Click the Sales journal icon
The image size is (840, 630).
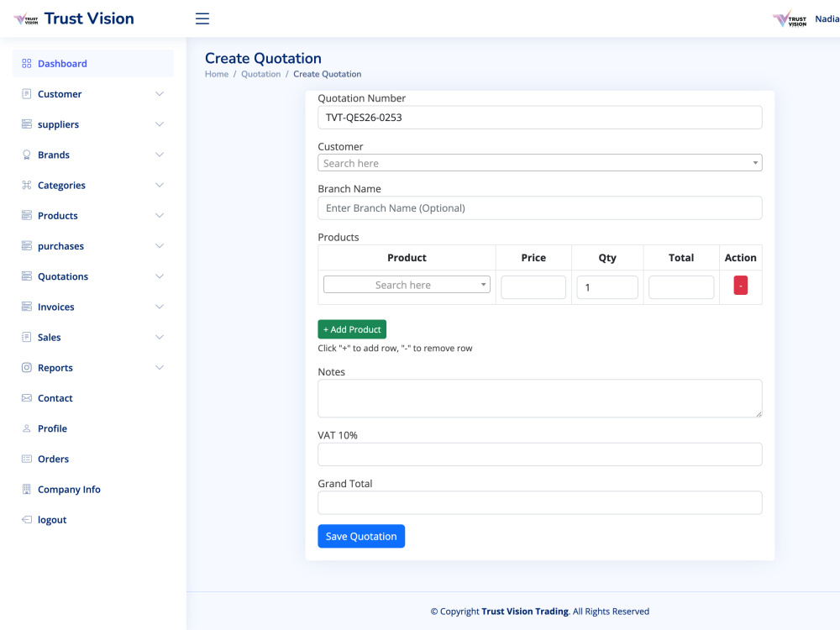tap(26, 337)
